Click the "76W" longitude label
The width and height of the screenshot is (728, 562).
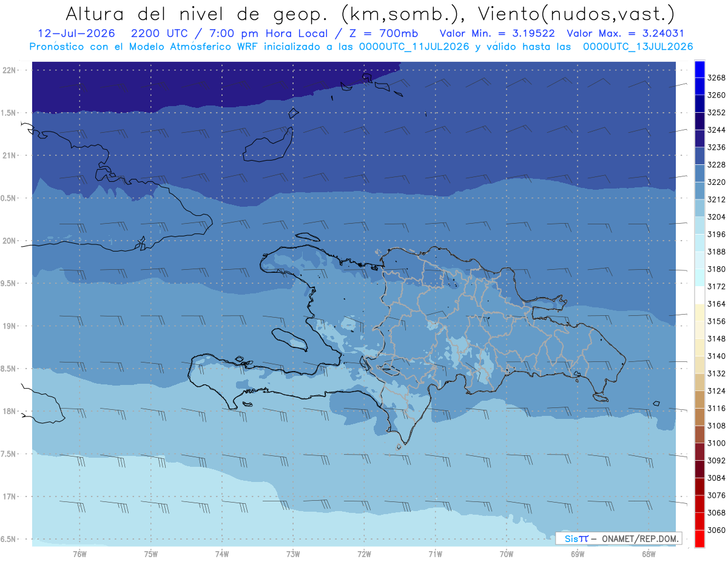pos(79,553)
